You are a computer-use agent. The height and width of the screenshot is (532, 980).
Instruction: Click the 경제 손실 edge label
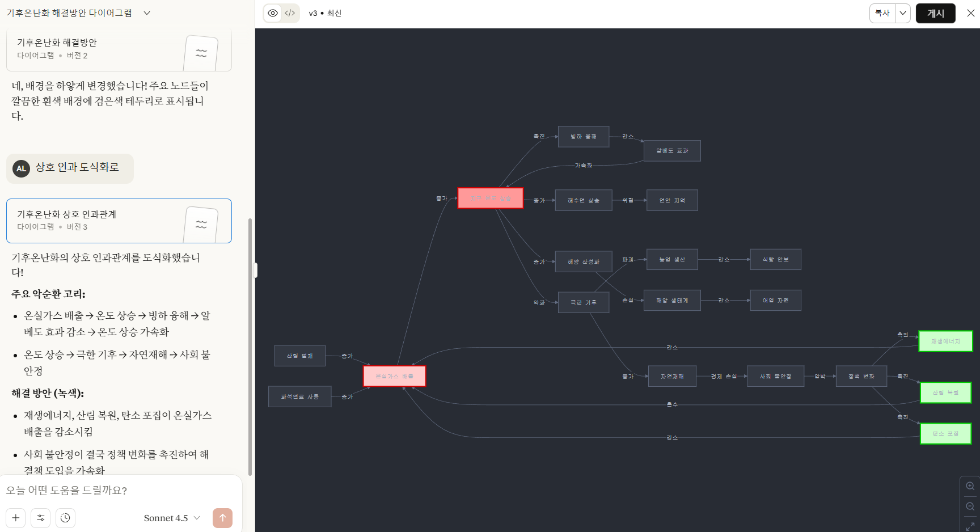pos(724,376)
